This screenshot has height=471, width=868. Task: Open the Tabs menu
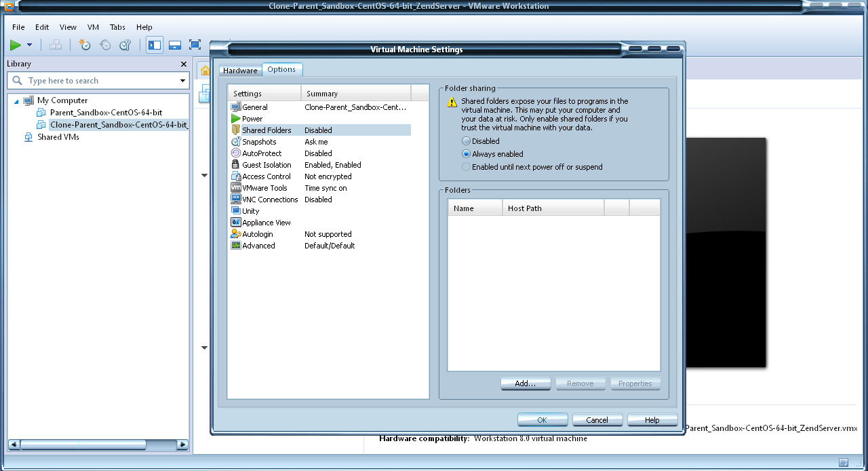(117, 27)
